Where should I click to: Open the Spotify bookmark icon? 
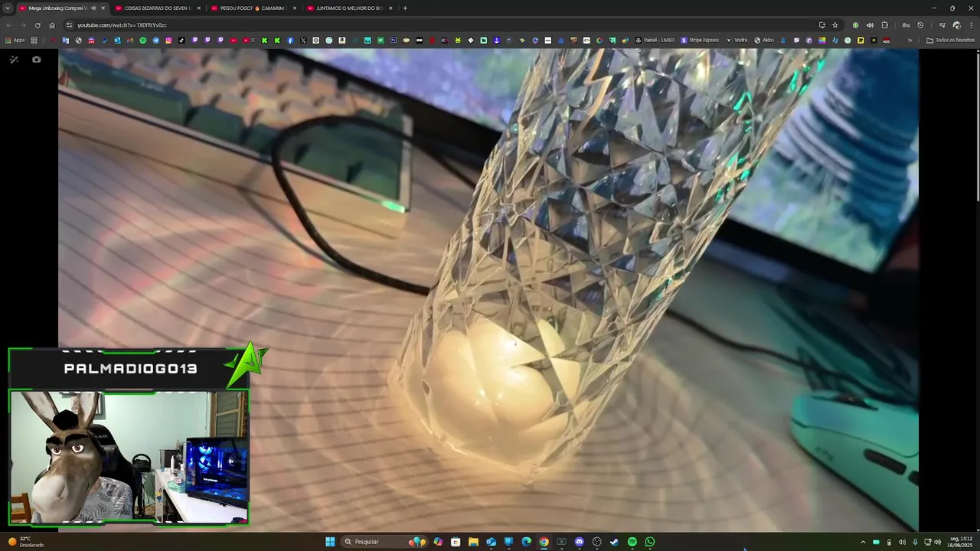[143, 40]
